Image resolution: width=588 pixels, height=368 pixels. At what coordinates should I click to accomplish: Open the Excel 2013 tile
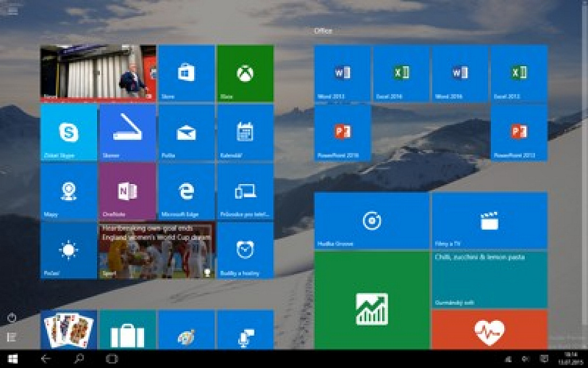coord(519,73)
